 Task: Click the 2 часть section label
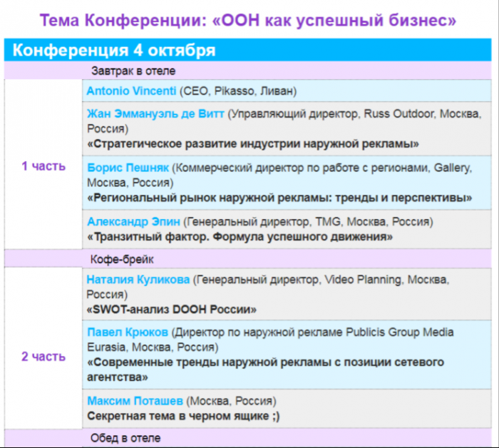point(43,357)
